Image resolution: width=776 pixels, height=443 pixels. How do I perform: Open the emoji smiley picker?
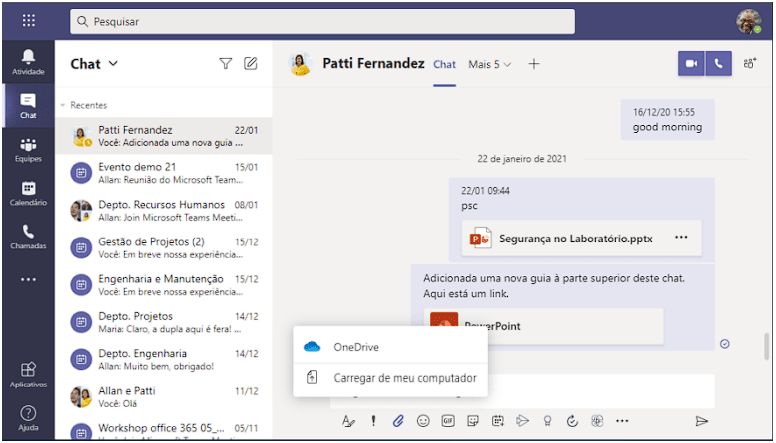(423, 421)
